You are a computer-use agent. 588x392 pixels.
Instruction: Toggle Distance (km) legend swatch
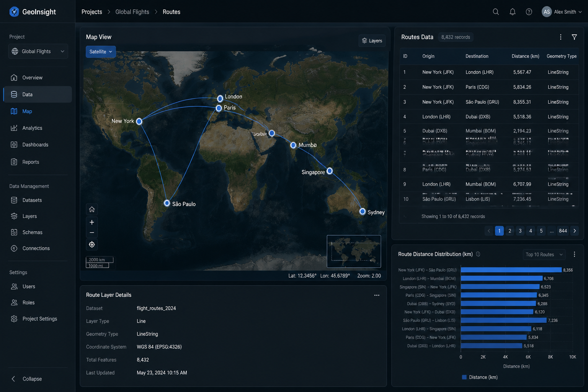[x=464, y=377]
